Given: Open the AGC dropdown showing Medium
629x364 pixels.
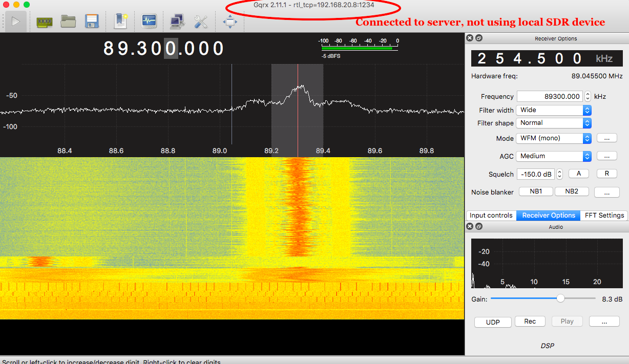Looking at the screenshot, I should click(x=554, y=156).
